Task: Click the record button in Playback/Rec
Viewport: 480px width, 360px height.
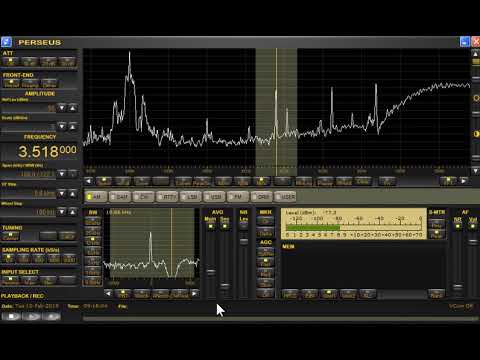Action: point(52,316)
